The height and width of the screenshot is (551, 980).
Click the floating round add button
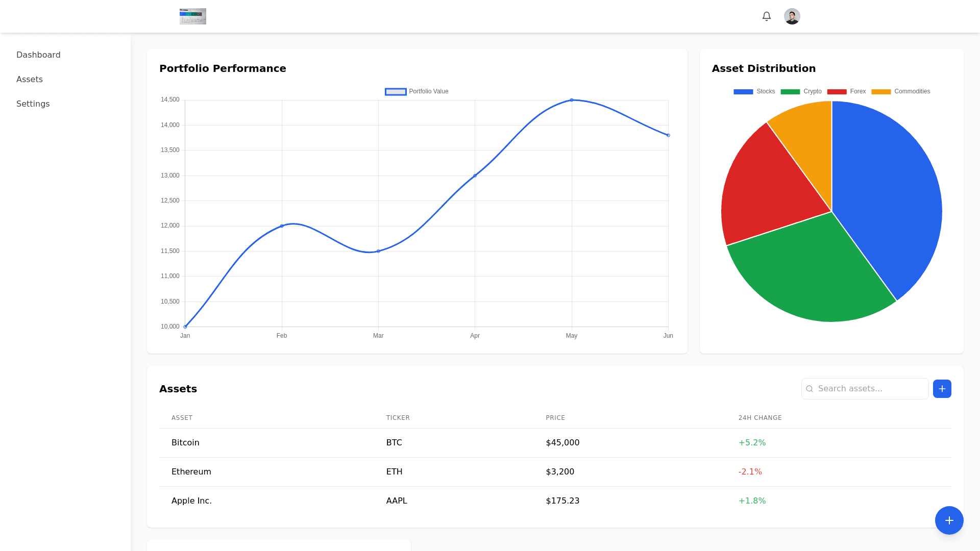pyautogui.click(x=949, y=520)
